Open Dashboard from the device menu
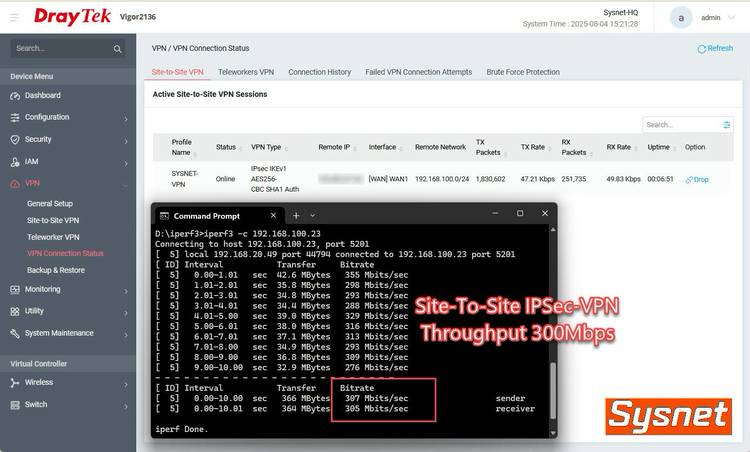The height and width of the screenshot is (452, 750). pyautogui.click(x=42, y=96)
